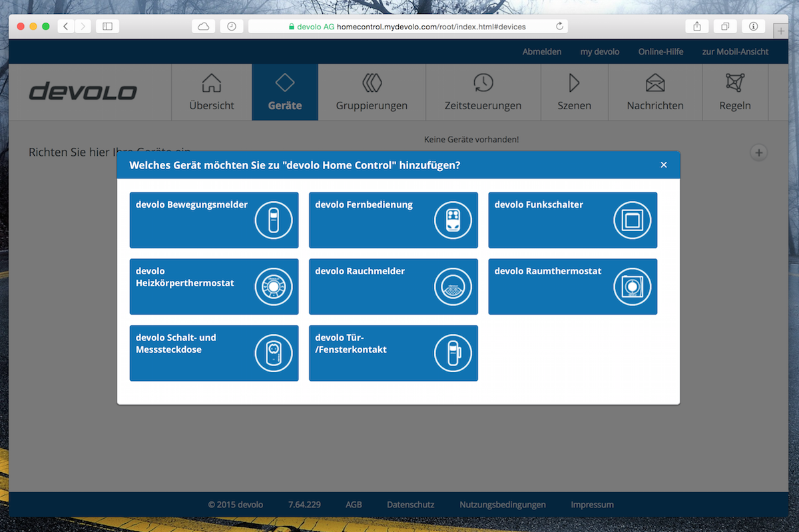Screen dimensions: 799x532
Task: Click the plug socket icon in Messsteckdose tile
Action: pyautogui.click(x=274, y=354)
